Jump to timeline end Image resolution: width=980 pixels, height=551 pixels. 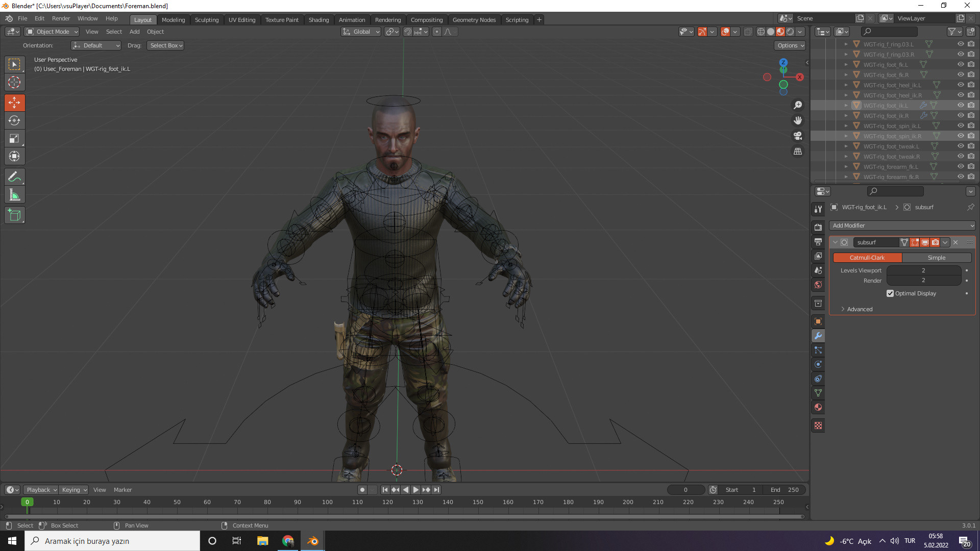436,490
